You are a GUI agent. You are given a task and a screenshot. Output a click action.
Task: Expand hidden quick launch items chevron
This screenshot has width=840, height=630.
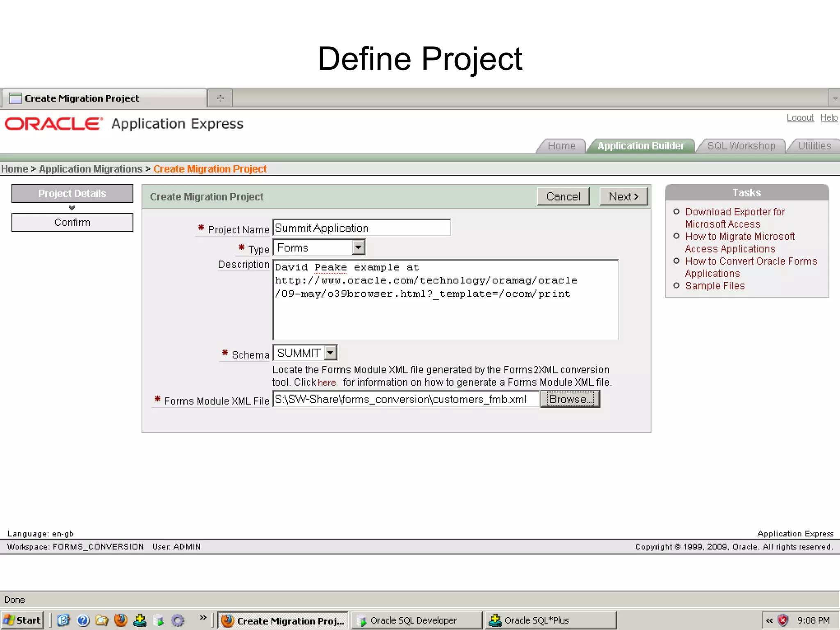point(203,617)
